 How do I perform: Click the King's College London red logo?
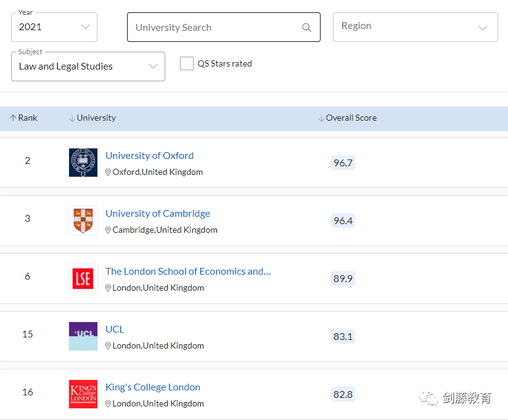(x=83, y=394)
